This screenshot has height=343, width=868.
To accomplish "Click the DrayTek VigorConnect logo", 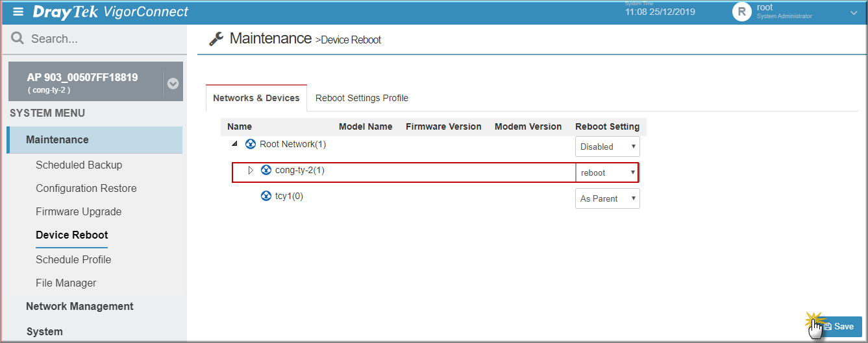I will point(110,12).
